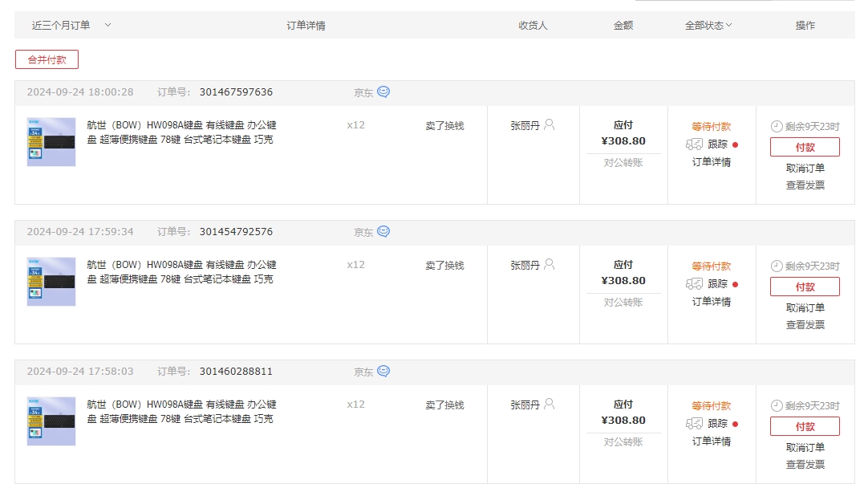
Task: Click recipient profile icon in first order
Action: [x=549, y=124]
